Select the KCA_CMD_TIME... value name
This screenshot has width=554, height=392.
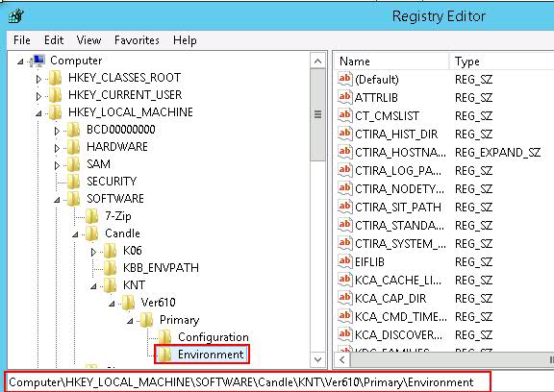point(401,317)
